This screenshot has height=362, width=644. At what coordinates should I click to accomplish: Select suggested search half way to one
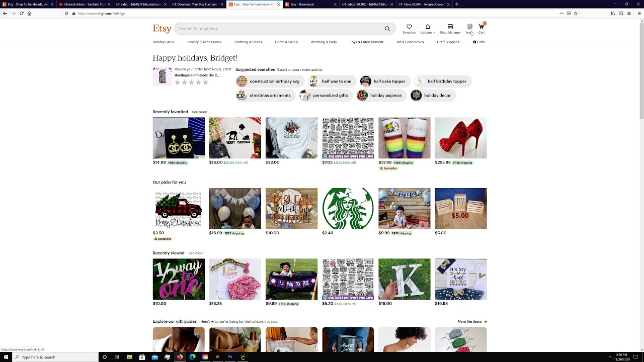pos(333,81)
